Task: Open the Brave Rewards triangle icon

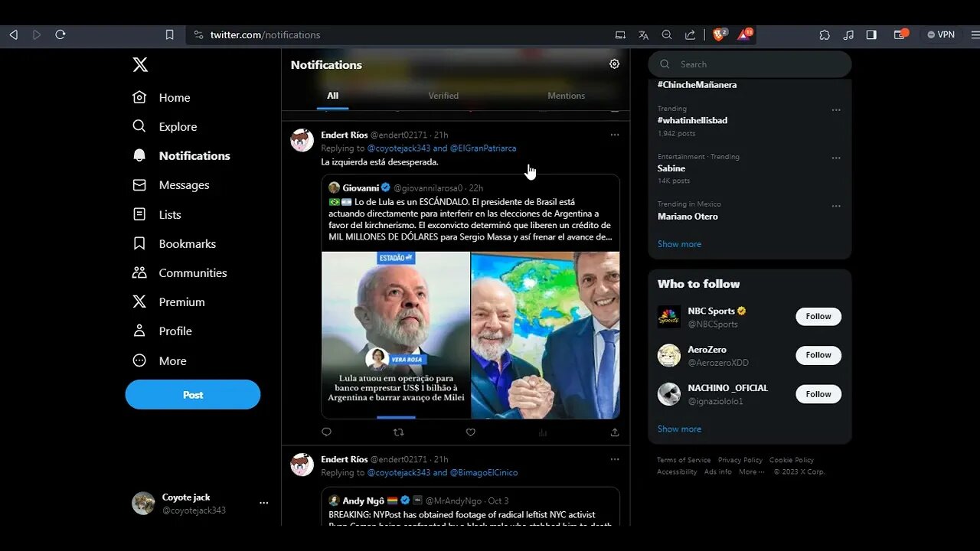Action: pos(744,34)
